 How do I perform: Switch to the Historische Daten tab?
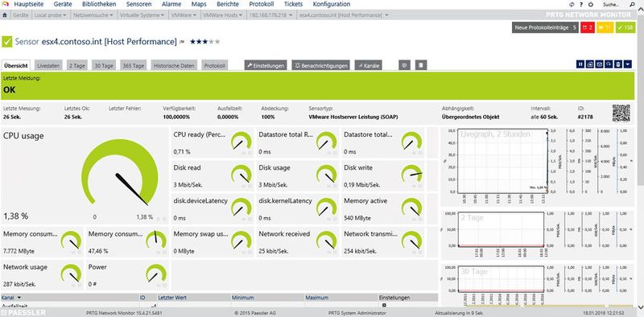coord(175,65)
